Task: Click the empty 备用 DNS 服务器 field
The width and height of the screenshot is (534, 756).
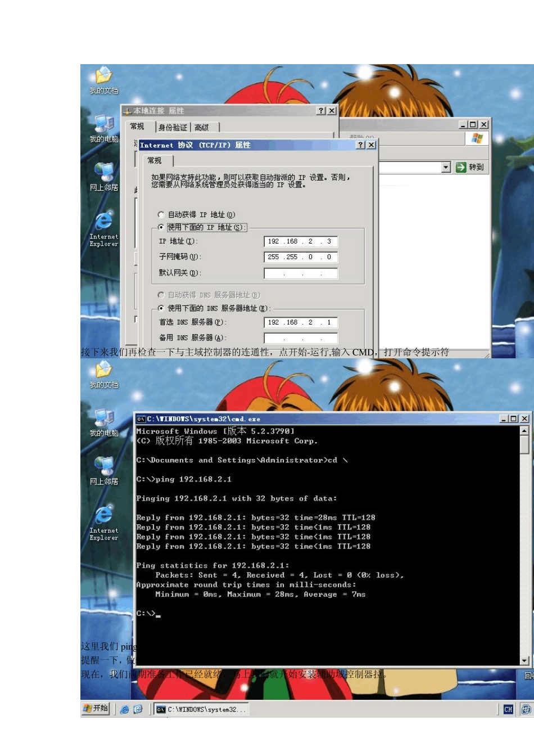Action: click(301, 338)
